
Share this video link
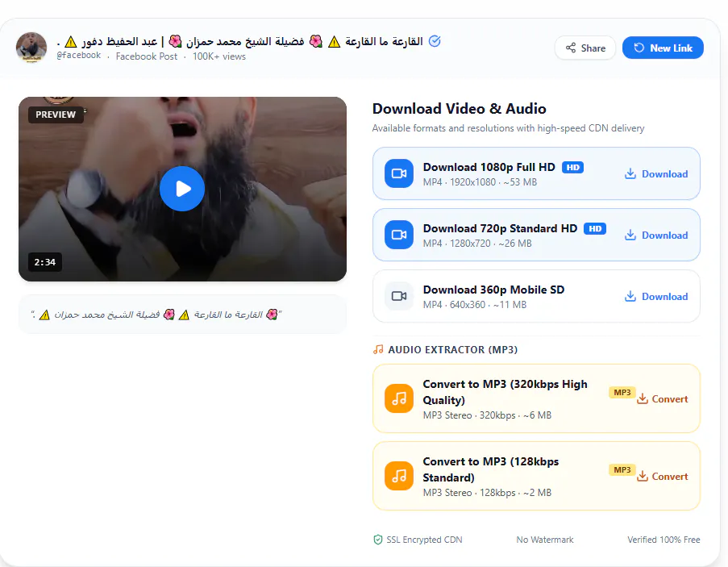coord(585,48)
